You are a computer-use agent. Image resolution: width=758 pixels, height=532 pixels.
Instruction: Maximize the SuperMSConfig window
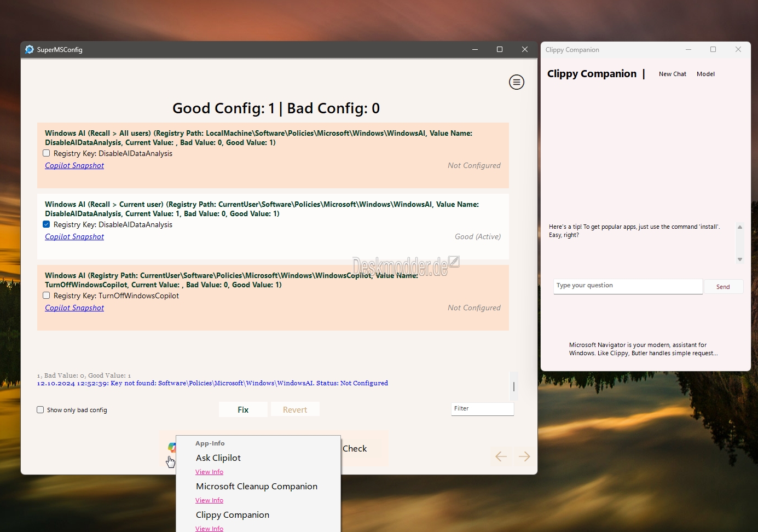pyautogui.click(x=500, y=49)
